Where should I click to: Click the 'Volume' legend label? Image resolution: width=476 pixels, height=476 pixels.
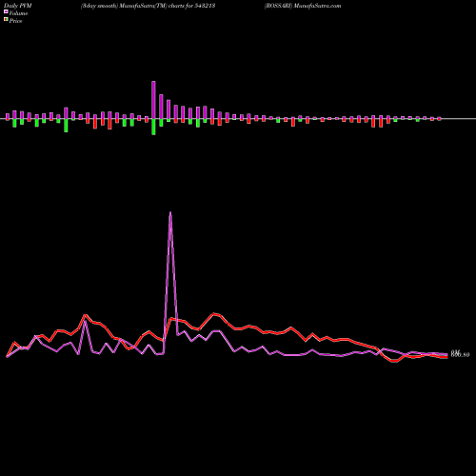[x=18, y=13]
